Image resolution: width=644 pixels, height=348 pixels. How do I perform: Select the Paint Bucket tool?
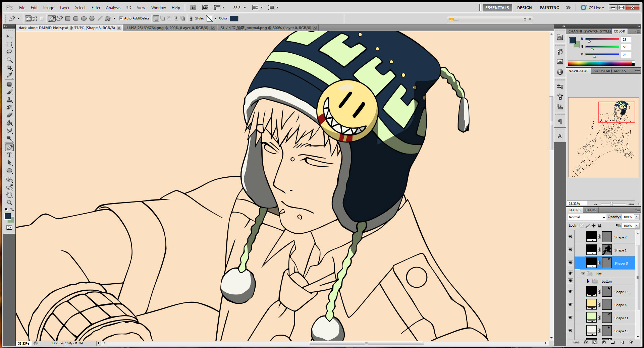[x=9, y=123]
